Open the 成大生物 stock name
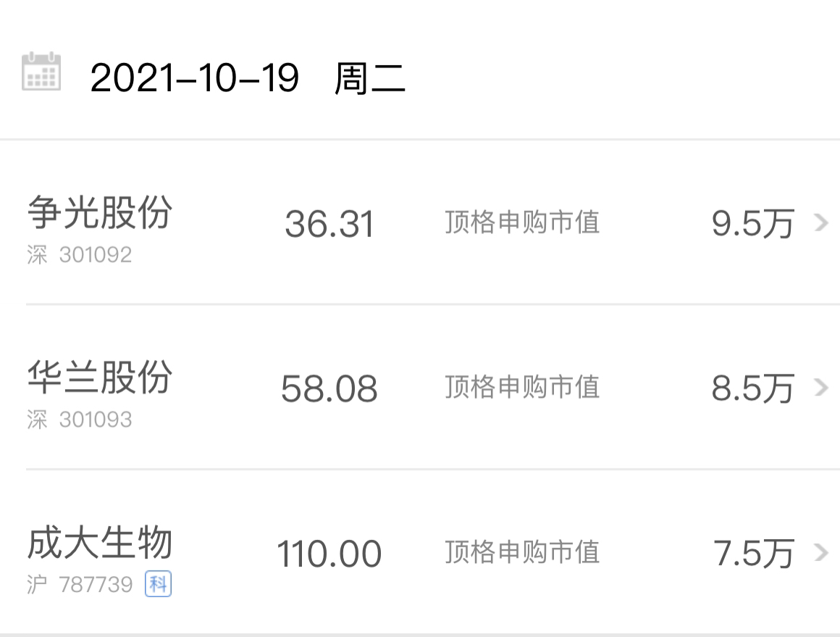840x637 pixels. tap(100, 543)
